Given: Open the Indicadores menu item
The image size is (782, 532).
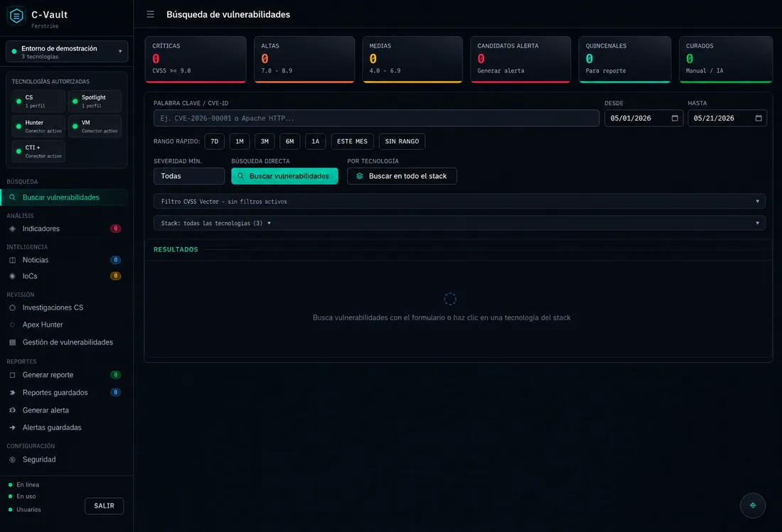Looking at the screenshot, I should pyautogui.click(x=64, y=229).
